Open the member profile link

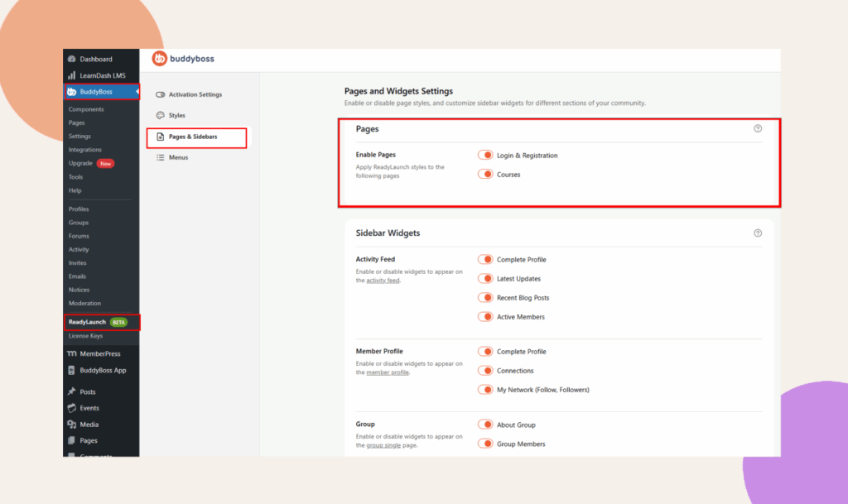click(387, 372)
